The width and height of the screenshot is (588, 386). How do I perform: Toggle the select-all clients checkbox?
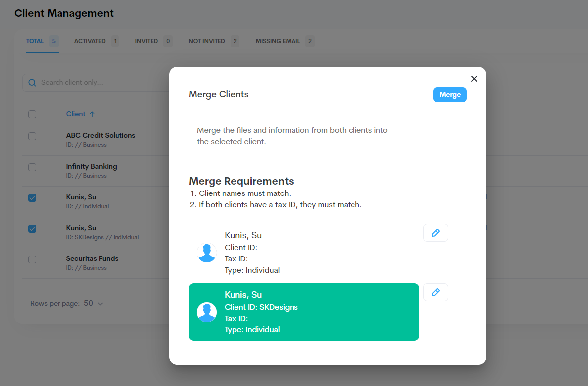[x=32, y=114]
